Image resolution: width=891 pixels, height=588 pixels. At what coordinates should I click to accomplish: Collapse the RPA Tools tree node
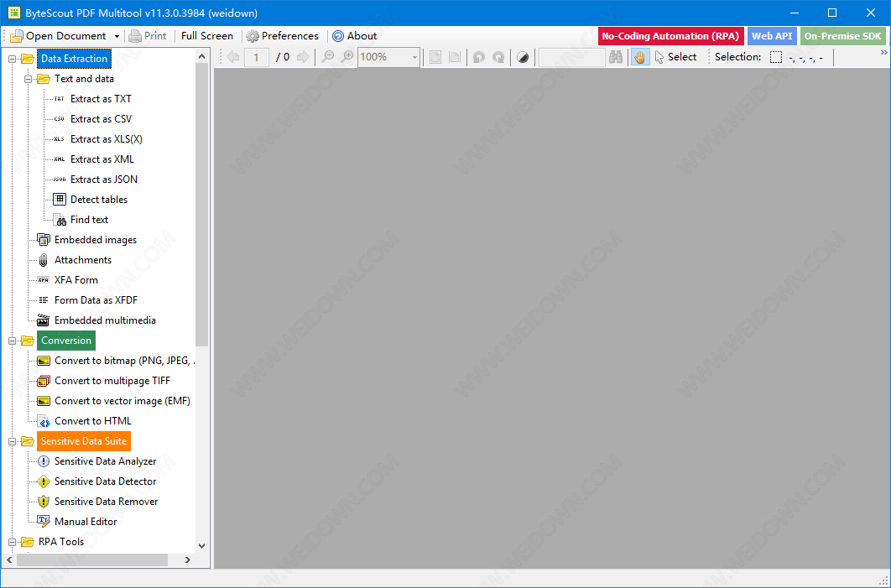12,542
